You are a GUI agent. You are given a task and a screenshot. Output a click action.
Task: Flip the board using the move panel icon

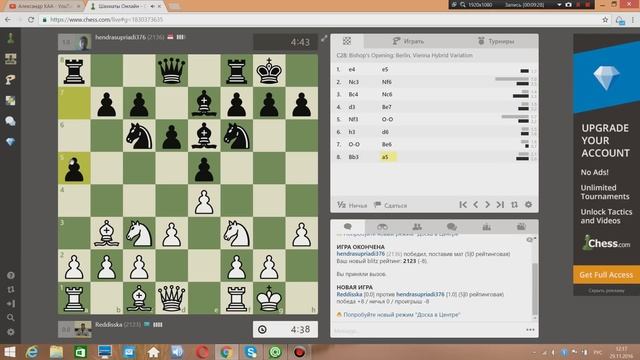click(x=514, y=204)
